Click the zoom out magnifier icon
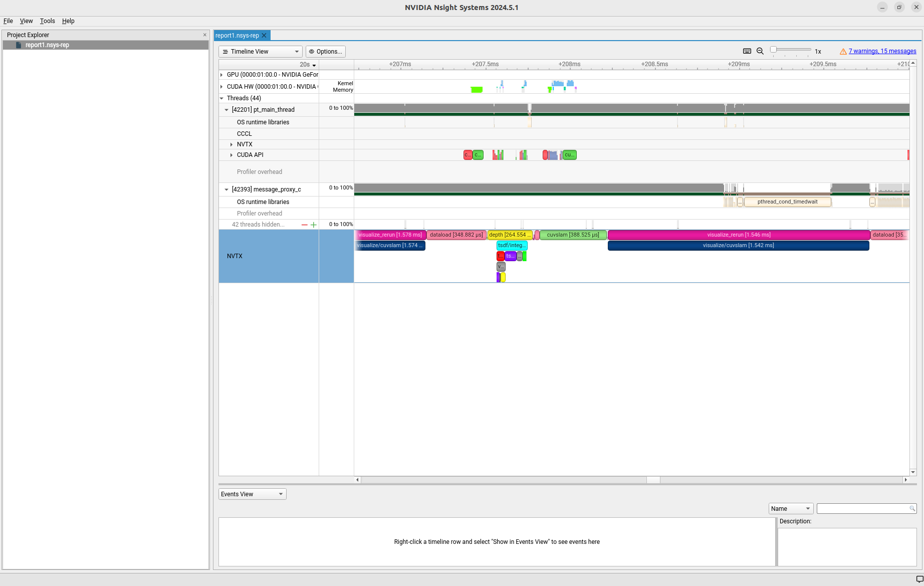The image size is (924, 586). [760, 51]
